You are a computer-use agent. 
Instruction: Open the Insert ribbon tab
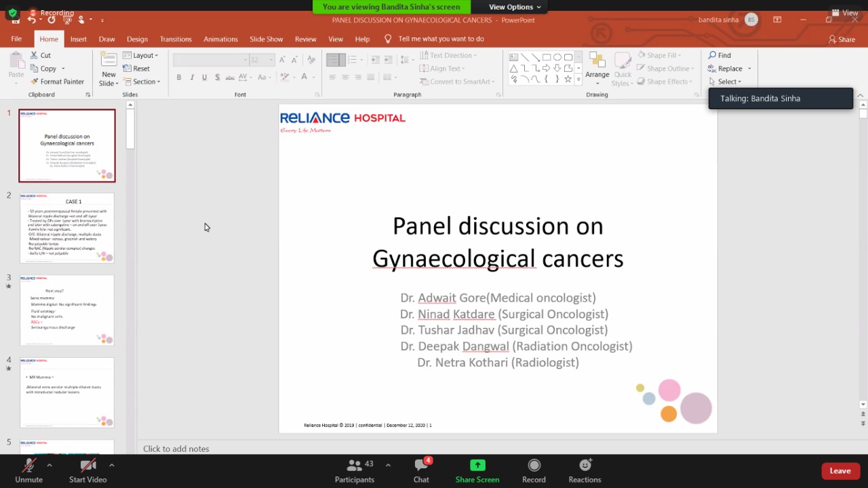78,39
